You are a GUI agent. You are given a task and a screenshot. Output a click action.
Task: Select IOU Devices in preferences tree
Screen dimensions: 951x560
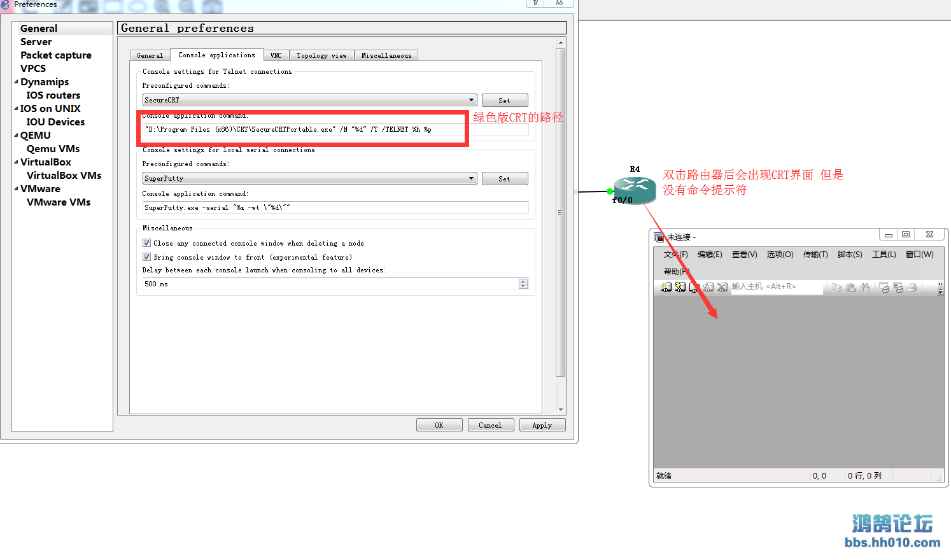[55, 122]
